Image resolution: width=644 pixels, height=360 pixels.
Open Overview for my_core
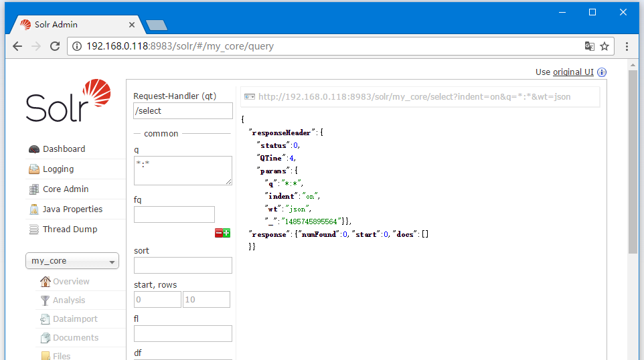[71, 282]
